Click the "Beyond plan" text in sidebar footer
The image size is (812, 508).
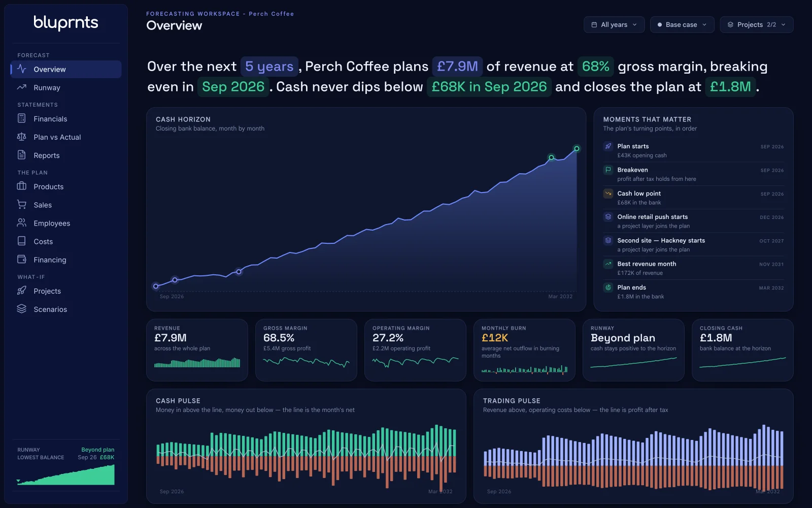[x=98, y=450]
